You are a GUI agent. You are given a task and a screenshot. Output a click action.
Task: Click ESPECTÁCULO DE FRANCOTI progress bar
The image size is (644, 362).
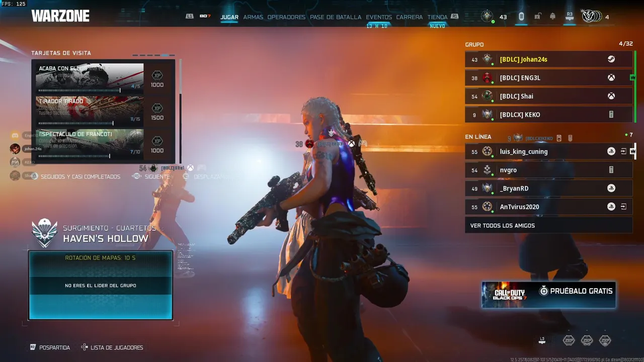click(74, 156)
